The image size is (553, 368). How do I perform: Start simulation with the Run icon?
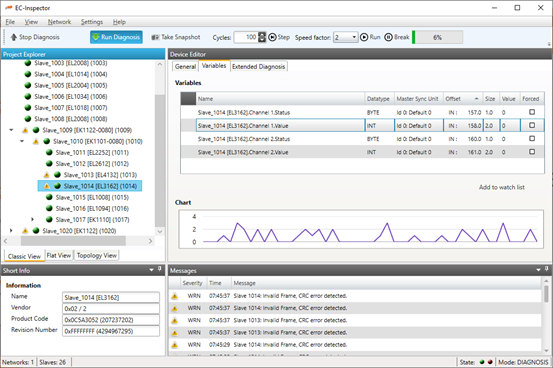click(x=364, y=37)
